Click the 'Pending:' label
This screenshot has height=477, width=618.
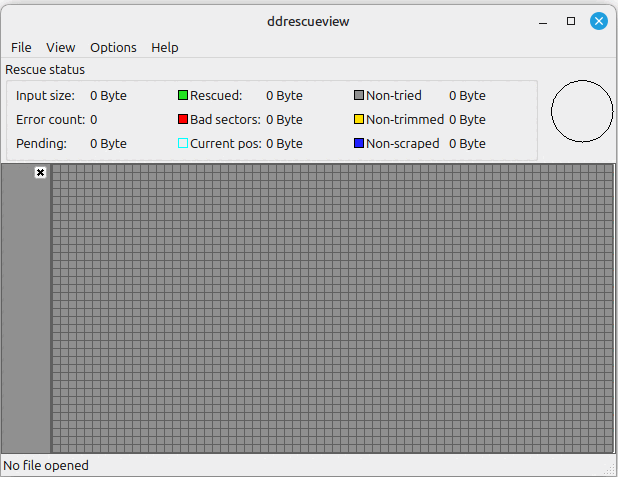pos(41,143)
